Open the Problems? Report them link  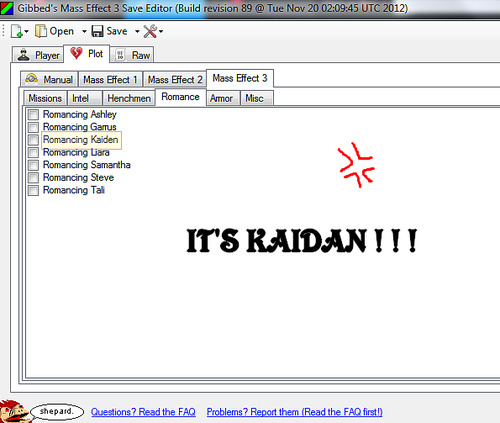294,412
